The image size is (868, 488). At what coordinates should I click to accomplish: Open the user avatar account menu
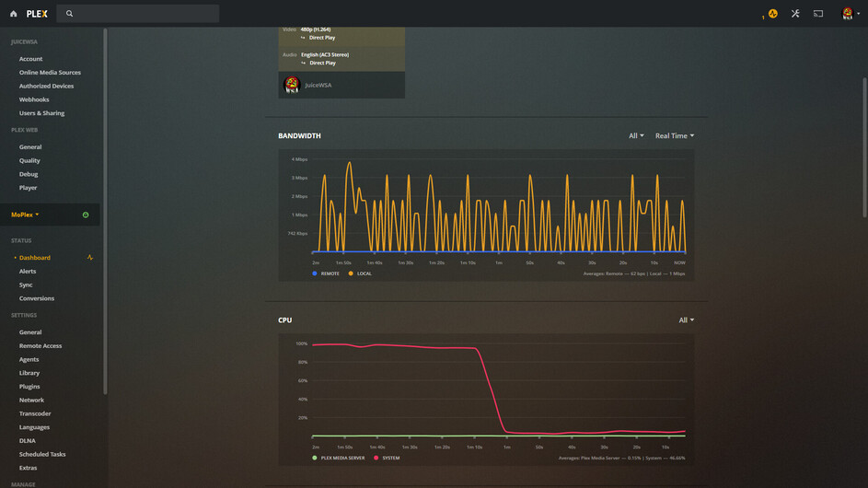coord(850,14)
